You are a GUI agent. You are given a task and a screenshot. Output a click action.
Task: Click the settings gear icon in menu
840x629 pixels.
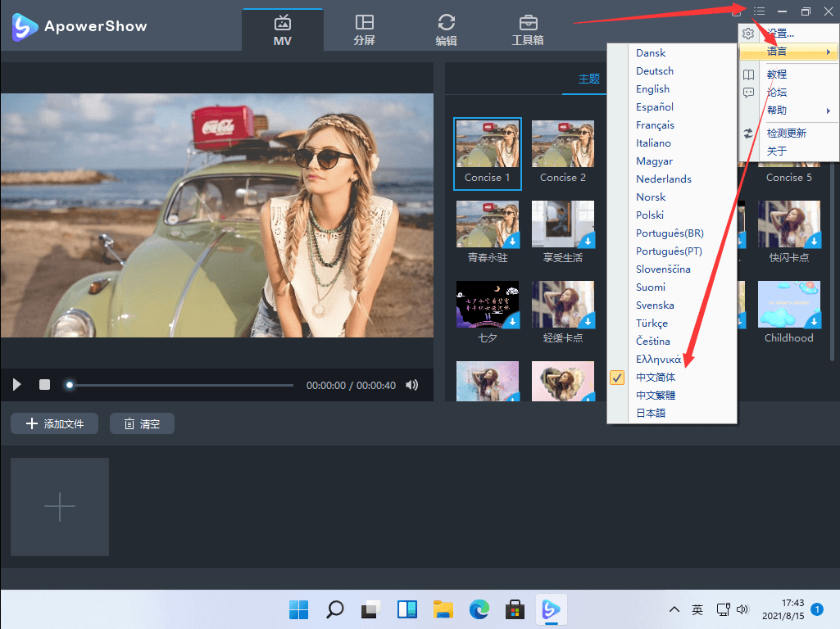pyautogui.click(x=748, y=34)
